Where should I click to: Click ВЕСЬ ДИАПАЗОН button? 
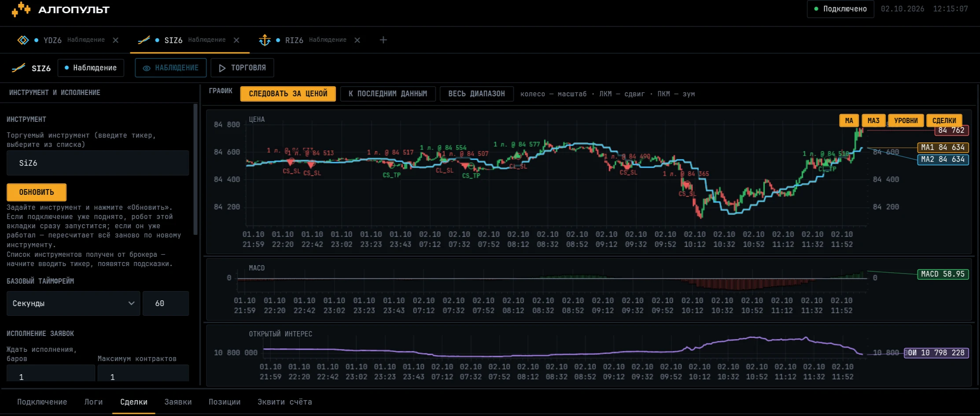coord(477,94)
